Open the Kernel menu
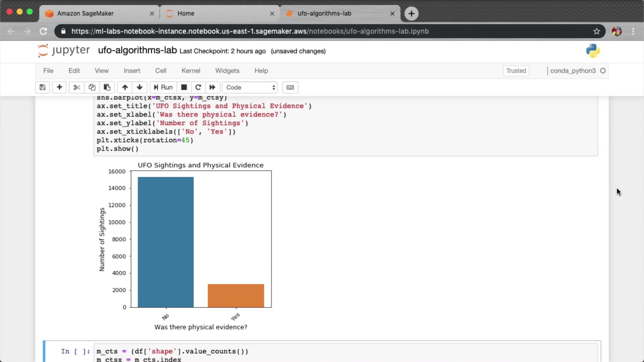This screenshot has width=644, height=362. [191, 71]
